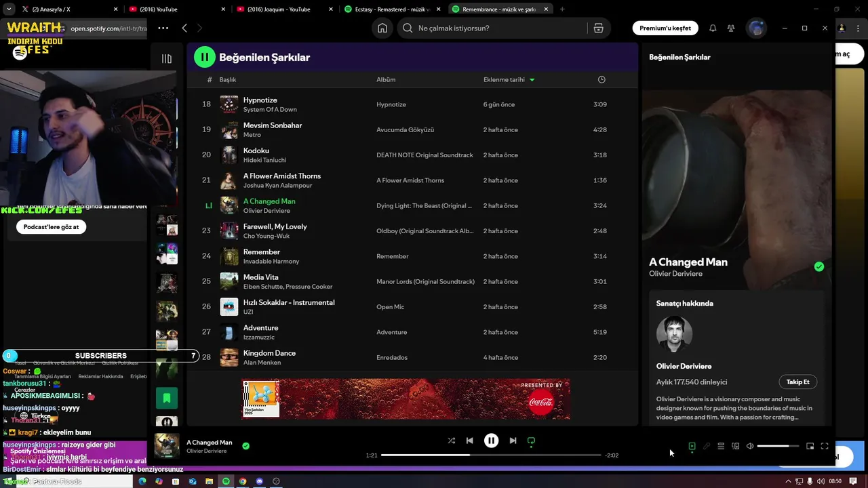The height and width of the screenshot is (488, 868).
Task: Open a new browser tab
Action: click(562, 9)
